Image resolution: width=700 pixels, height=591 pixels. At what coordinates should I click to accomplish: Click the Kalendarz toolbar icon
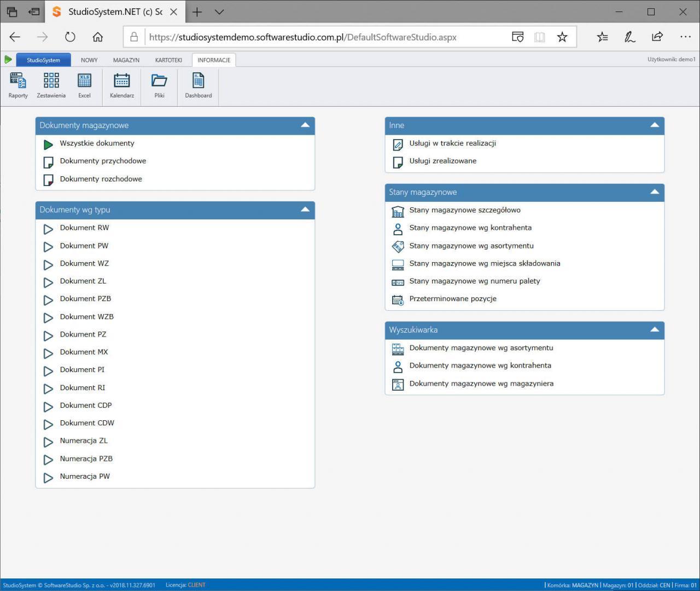[x=121, y=85]
